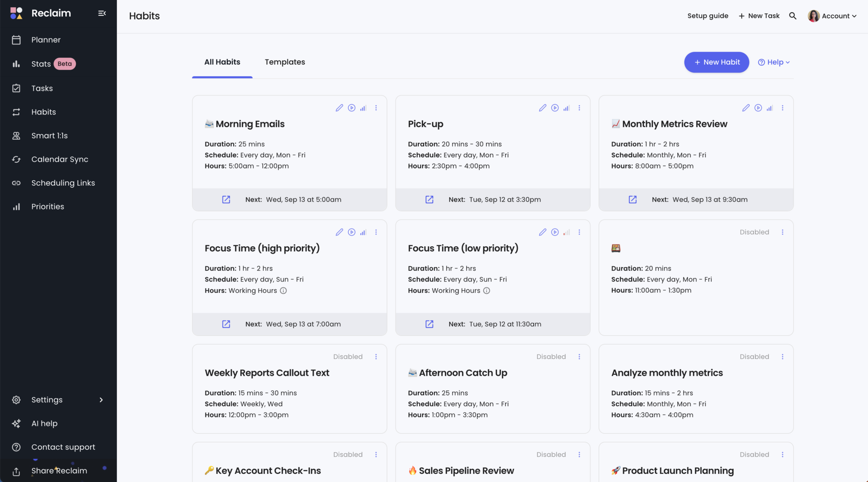Open the three-dot menu on Afternoon Catch Up
This screenshot has height=482, width=868.
pos(579,357)
